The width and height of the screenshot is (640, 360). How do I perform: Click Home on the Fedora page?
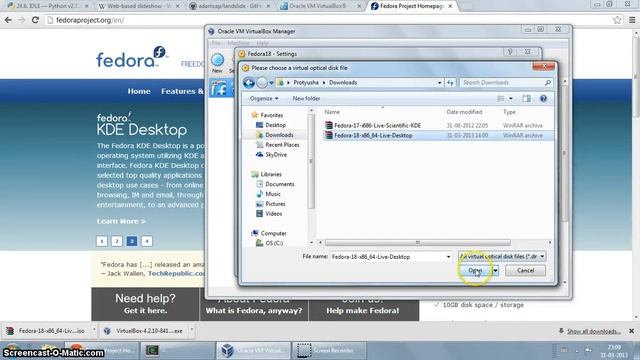139,91
